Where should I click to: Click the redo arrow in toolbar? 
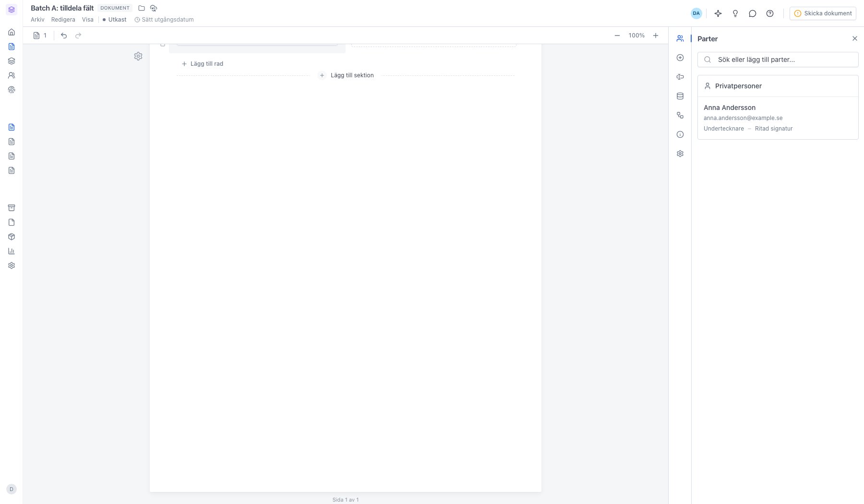(78, 36)
